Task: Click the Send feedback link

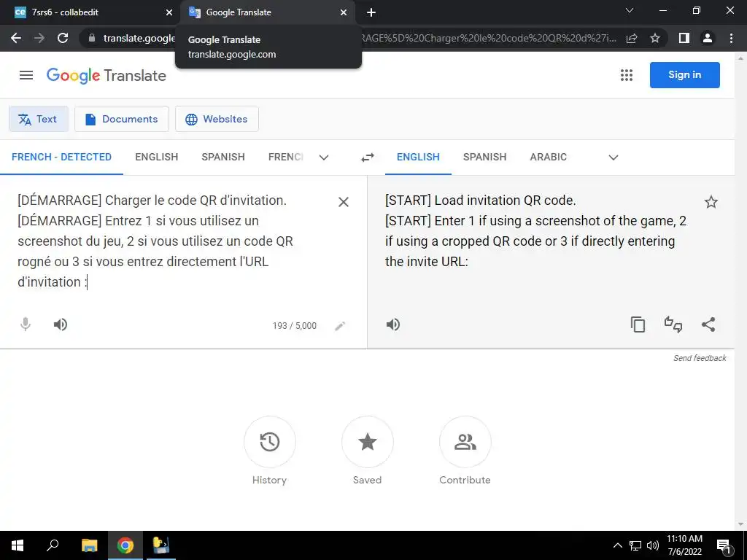Action: pos(700,358)
